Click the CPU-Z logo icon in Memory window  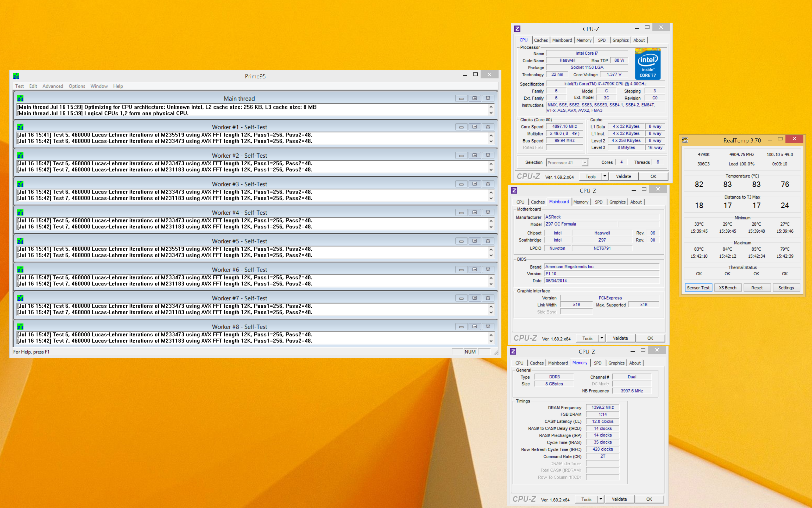click(x=513, y=351)
